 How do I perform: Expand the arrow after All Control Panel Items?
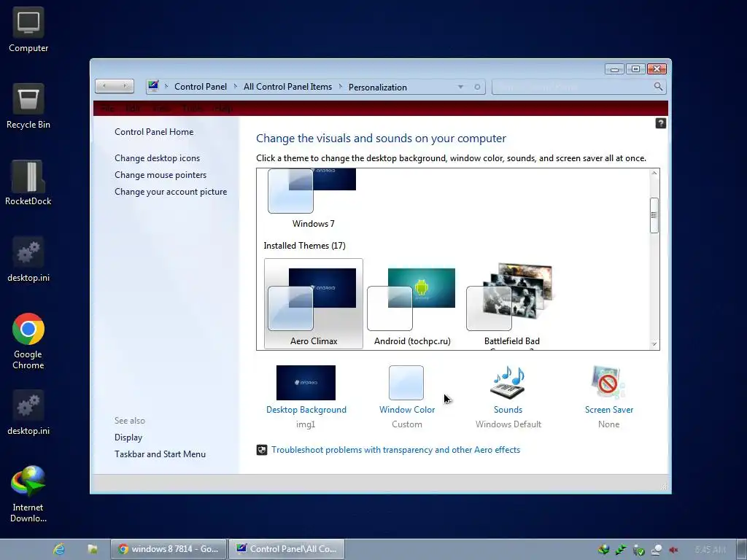click(x=340, y=87)
